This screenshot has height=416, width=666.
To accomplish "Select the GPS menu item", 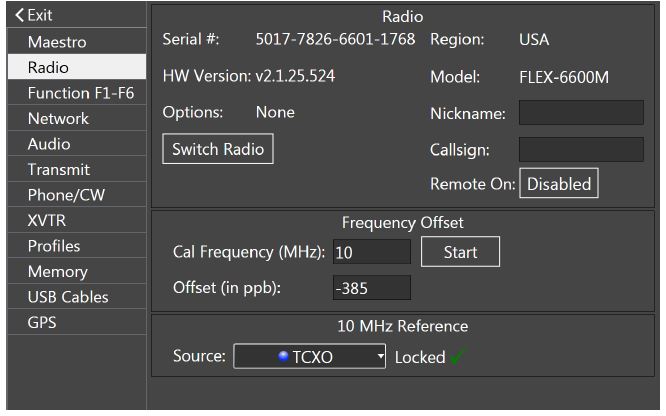I will click(x=77, y=322).
